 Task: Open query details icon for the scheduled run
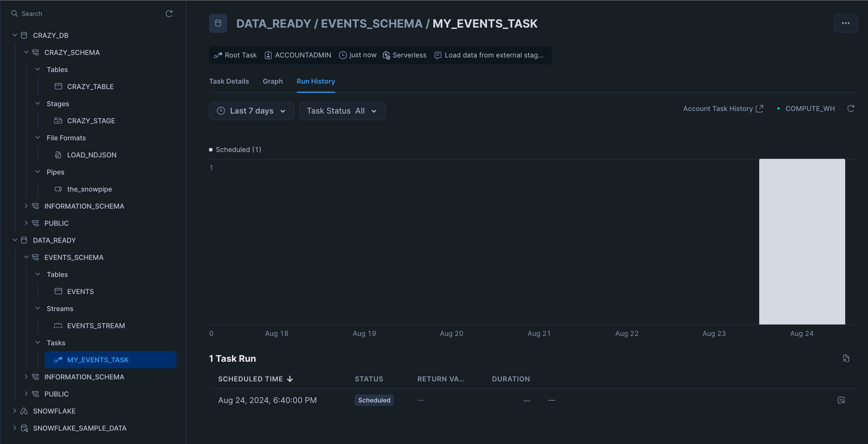pos(842,400)
